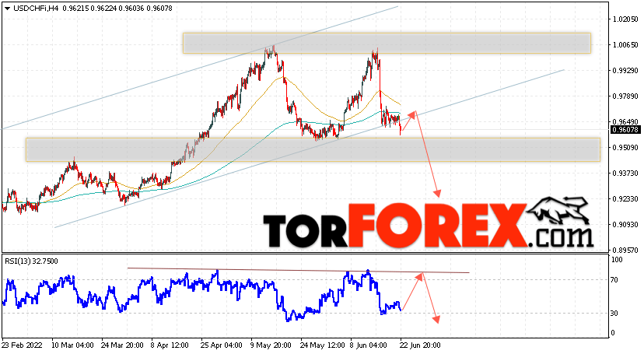Click the 22 Jun 20:00 time label
The width and height of the screenshot is (644, 354).
pos(421,345)
